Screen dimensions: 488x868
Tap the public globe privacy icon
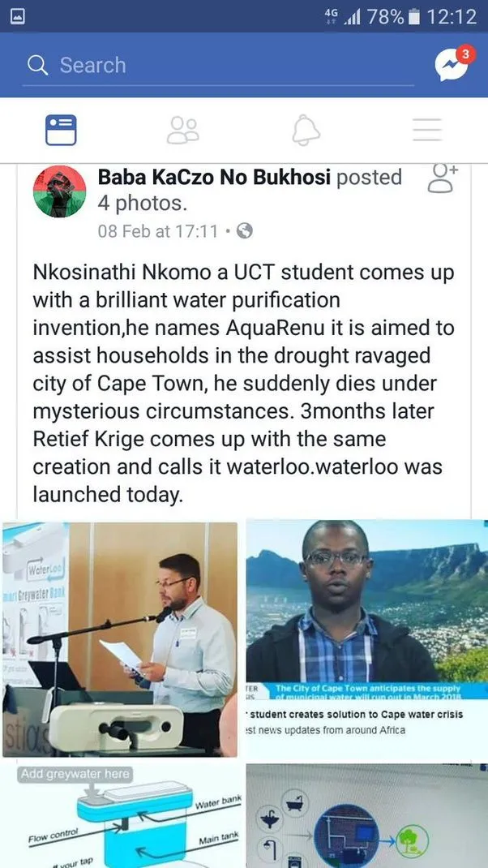(244, 231)
